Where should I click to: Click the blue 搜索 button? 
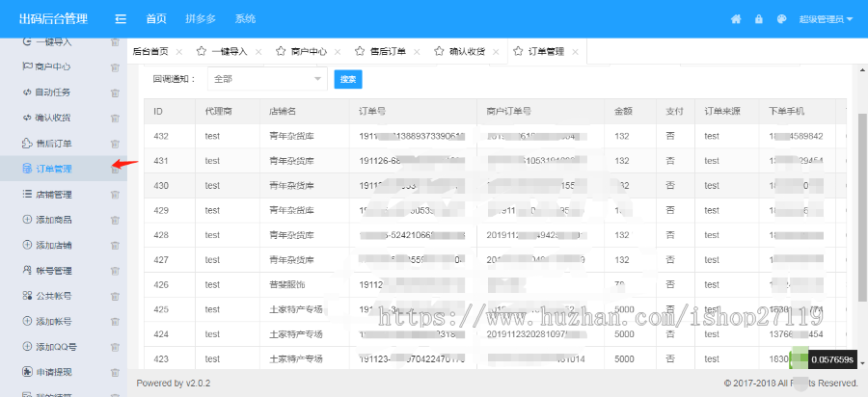(x=348, y=79)
